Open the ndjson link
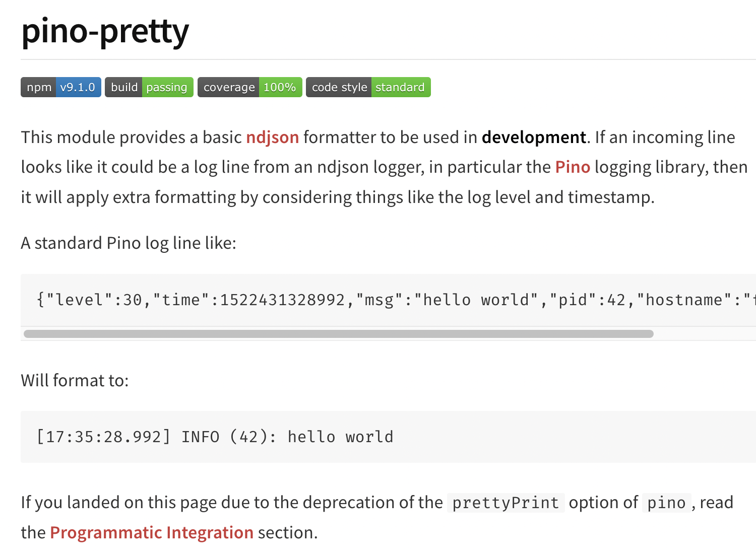Viewport: 756px width, 559px height. (272, 137)
